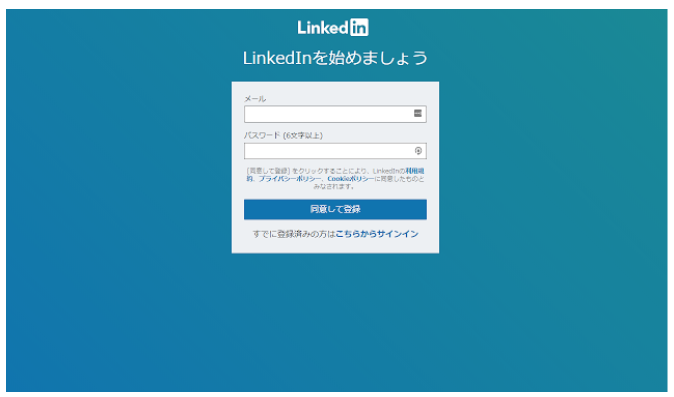Click the LinkedIn logo at top
The image size is (674, 397).
tap(333, 27)
